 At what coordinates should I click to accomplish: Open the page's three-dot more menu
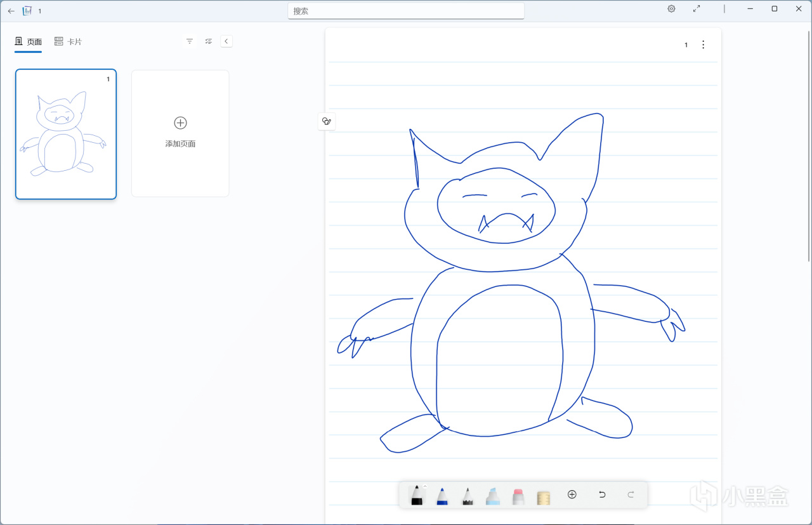pos(703,44)
